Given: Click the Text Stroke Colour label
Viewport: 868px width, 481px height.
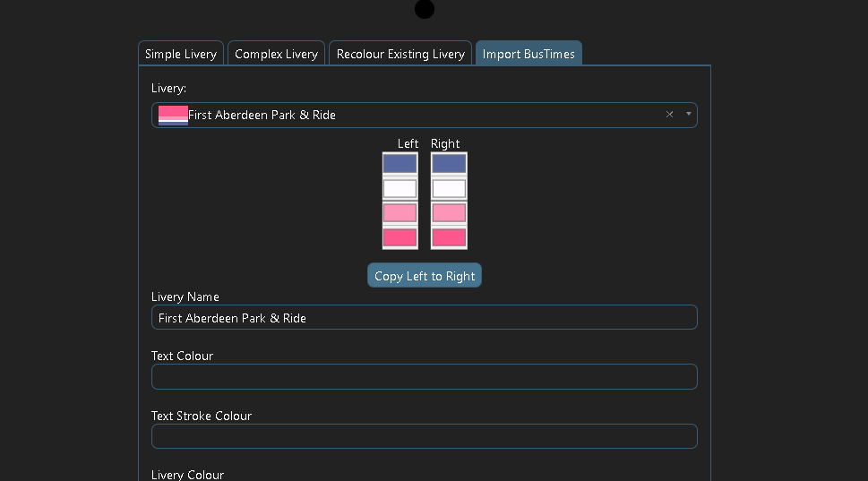Looking at the screenshot, I should tap(202, 416).
